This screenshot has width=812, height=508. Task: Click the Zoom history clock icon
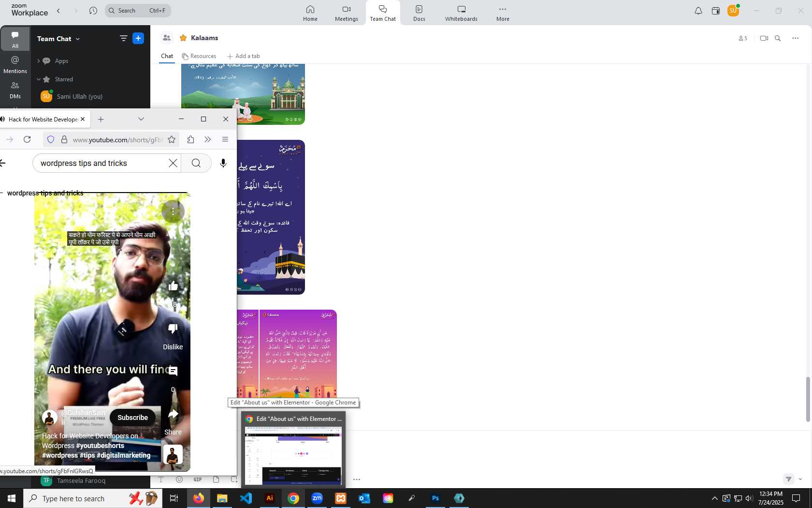[93, 11]
